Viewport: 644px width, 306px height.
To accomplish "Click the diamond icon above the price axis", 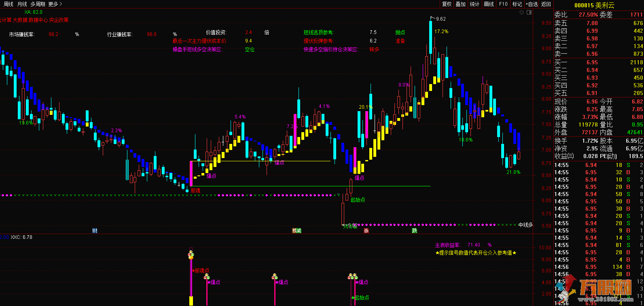I will (x=522, y=13).
